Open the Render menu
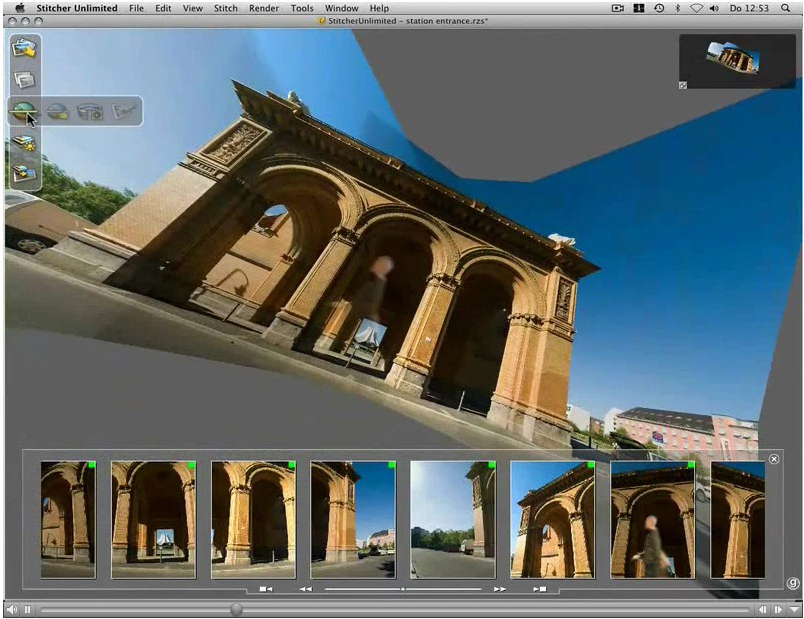804x619 pixels. pos(264,7)
